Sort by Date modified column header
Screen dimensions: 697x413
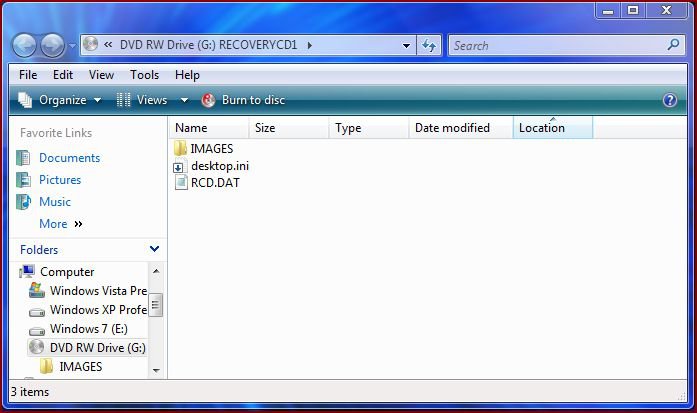[x=461, y=128]
